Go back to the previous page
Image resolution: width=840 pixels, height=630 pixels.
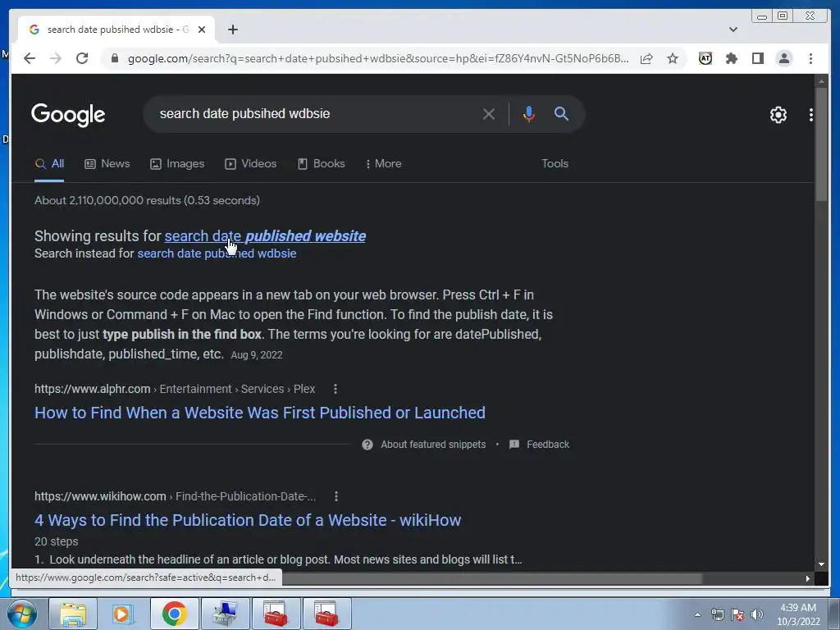click(30, 58)
